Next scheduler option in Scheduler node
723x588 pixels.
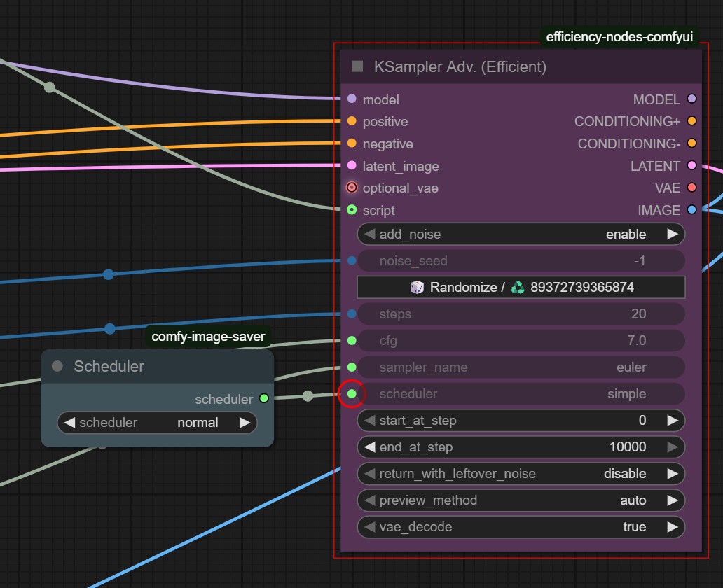(x=245, y=423)
